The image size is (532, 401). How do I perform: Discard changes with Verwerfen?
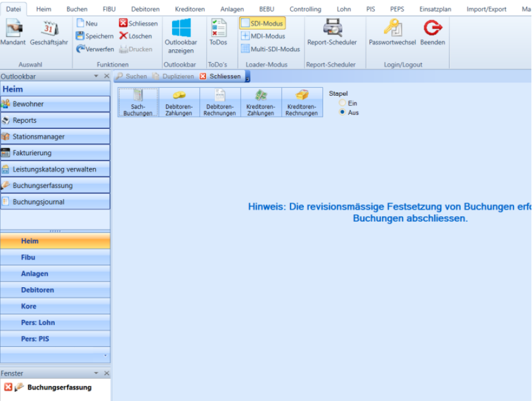tap(94, 49)
